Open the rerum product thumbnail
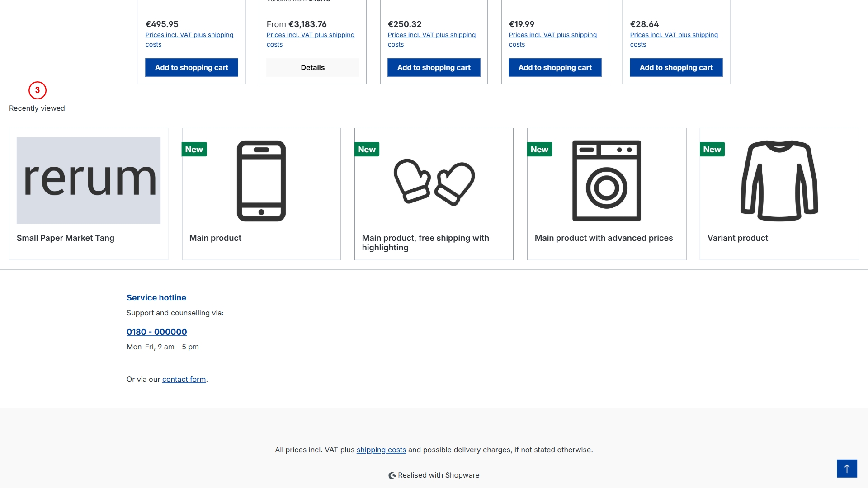 [89, 181]
